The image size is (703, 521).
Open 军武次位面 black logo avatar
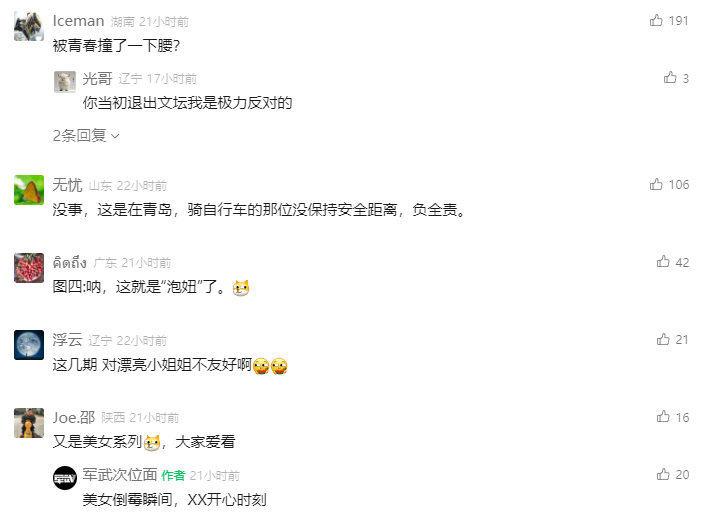point(65,478)
